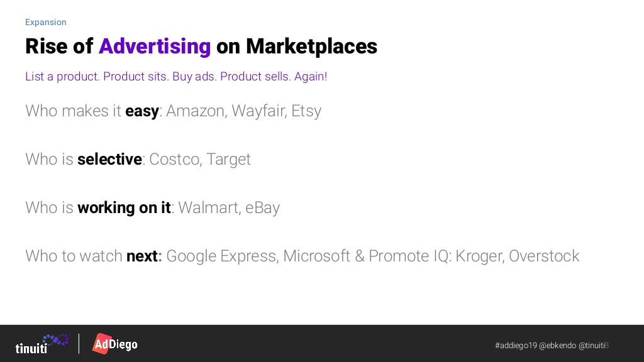The width and height of the screenshot is (644, 362).
Task: Click the @tinuiti handle in footer
Action: point(592,346)
